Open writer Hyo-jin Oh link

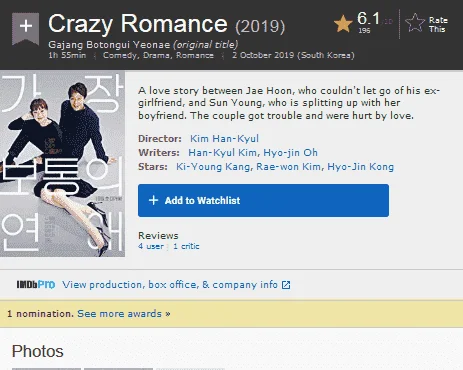[290, 153]
